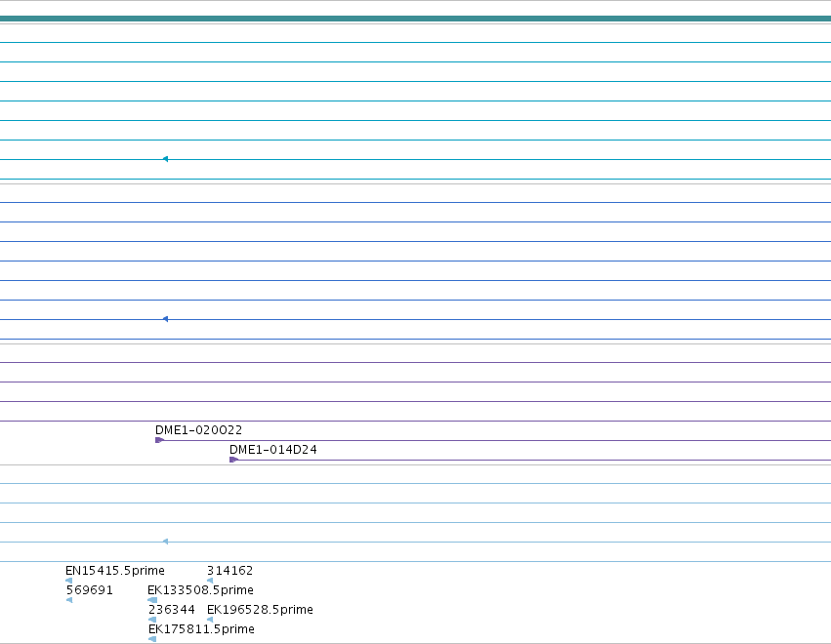Screen dimensions: 831x644
Task: Click the thick teal bar at the top
Action: point(416,19)
